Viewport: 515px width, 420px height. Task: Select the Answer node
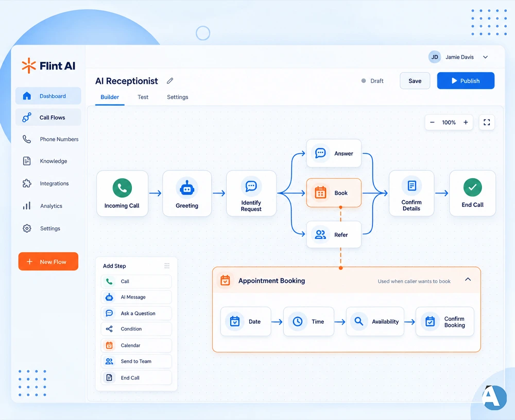pos(334,153)
